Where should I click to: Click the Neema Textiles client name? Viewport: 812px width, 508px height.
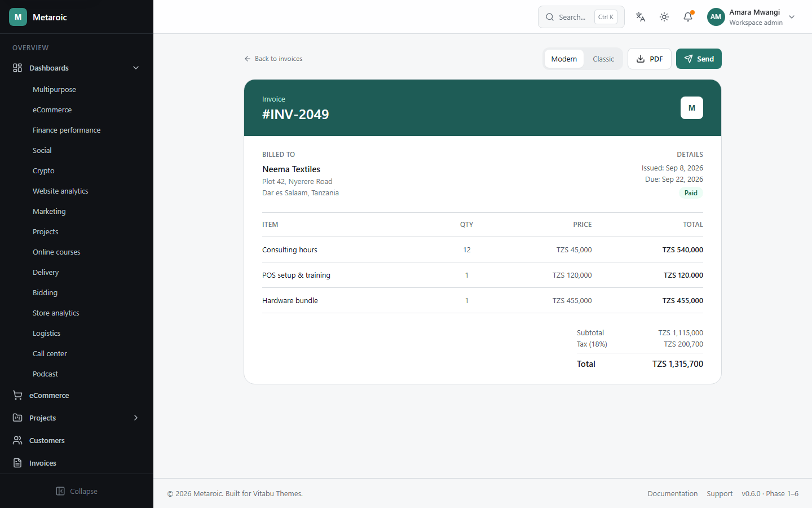point(291,169)
